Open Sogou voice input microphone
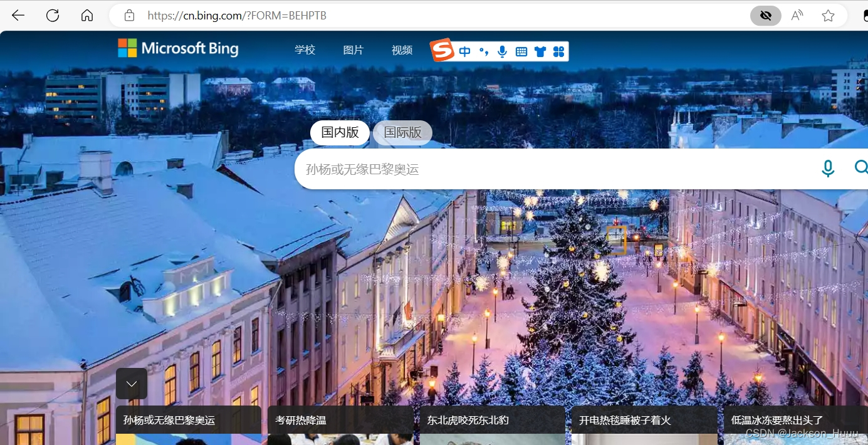The height and width of the screenshot is (445, 868). 502,51
